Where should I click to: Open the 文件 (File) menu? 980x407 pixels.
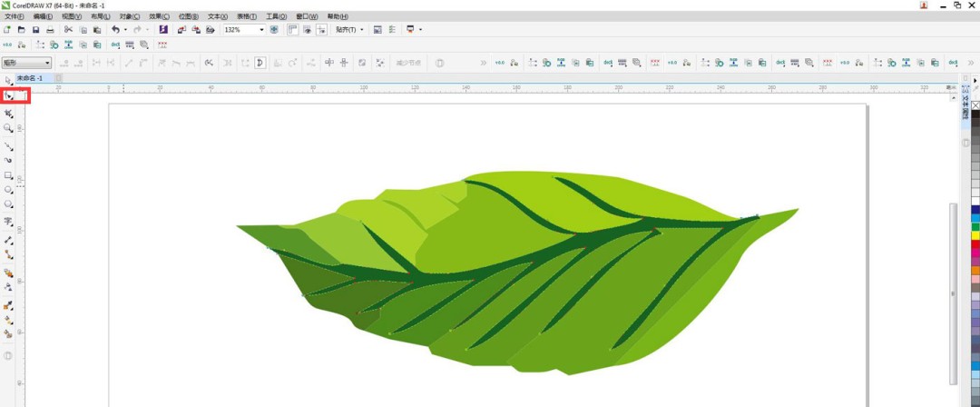coord(15,16)
